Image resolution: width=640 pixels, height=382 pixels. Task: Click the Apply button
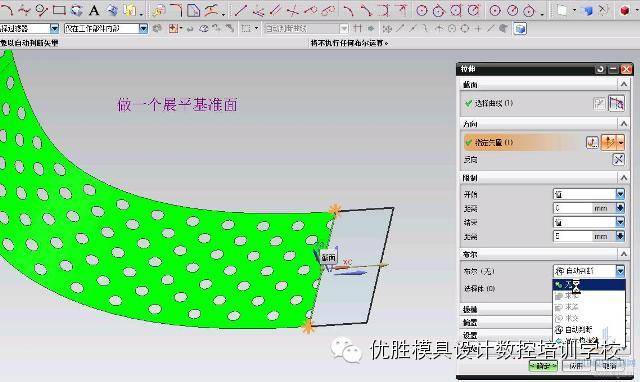[x=576, y=366]
